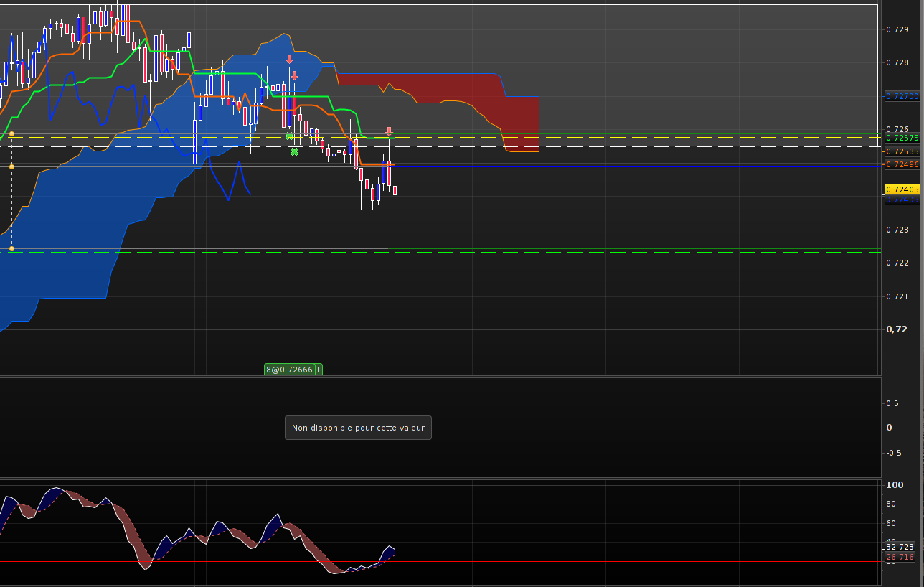Click the 0,723 price axis label
Image resolution: width=924 pixels, height=587 pixels.
coord(897,230)
